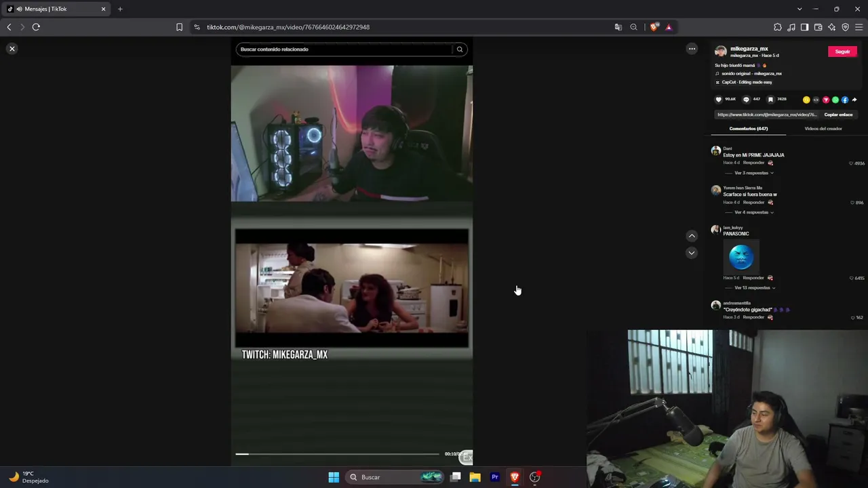Screen dimensions: 868x488
Task: Seek on the video progress bar
Action: pos(337,454)
